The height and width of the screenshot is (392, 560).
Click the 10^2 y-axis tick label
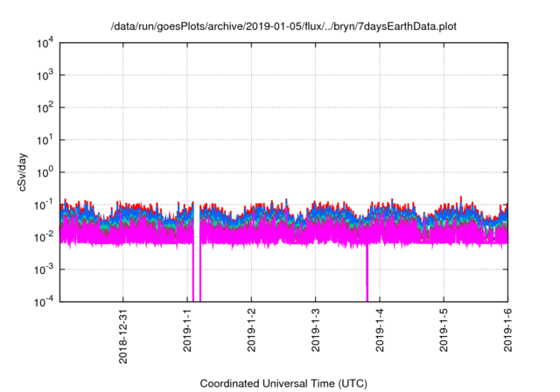(45, 108)
